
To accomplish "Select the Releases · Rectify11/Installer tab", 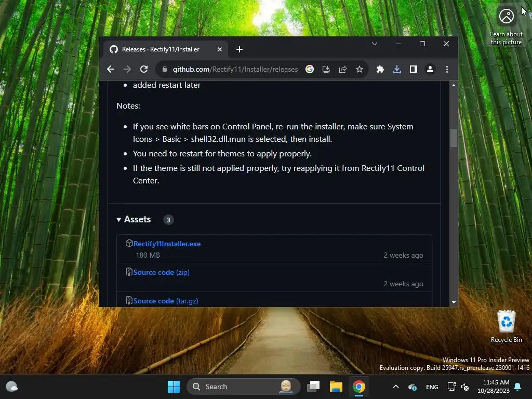I will coord(166,49).
